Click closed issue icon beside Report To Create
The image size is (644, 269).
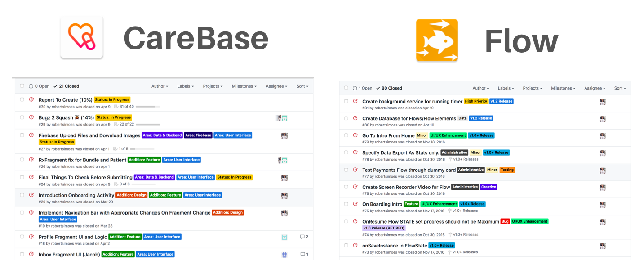(31, 99)
